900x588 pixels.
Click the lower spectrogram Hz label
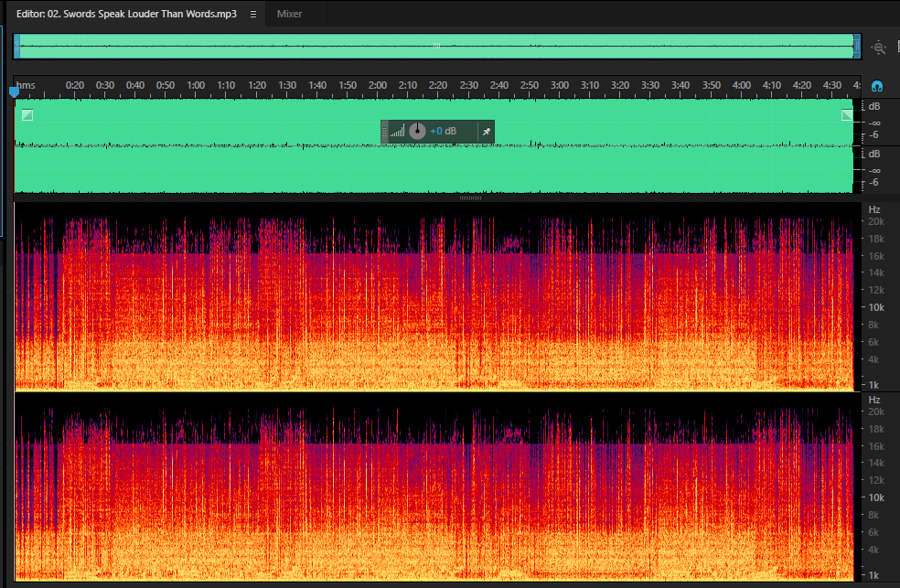point(874,400)
